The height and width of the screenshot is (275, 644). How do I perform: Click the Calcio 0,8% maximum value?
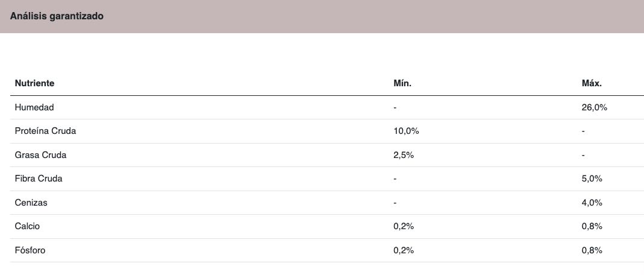(x=592, y=227)
